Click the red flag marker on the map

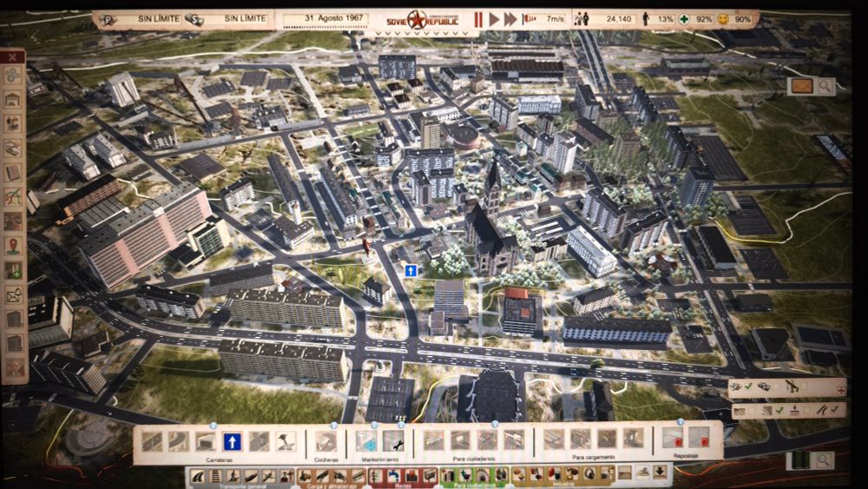click(x=365, y=247)
